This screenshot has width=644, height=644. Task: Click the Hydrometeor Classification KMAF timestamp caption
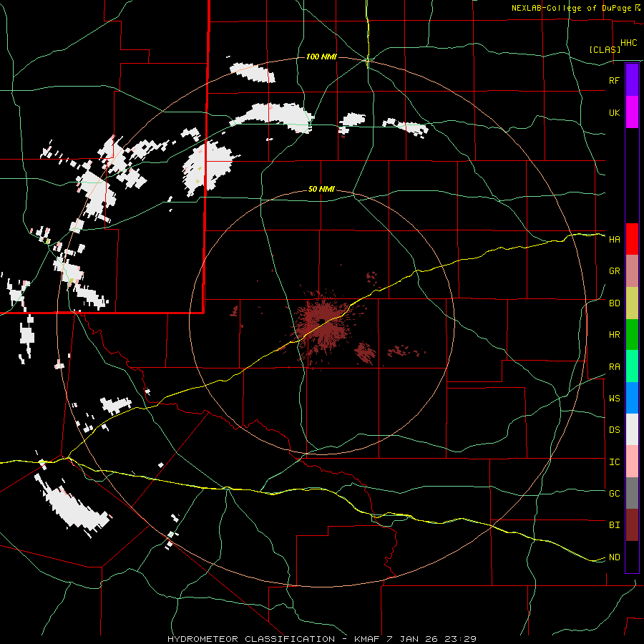(x=322, y=639)
